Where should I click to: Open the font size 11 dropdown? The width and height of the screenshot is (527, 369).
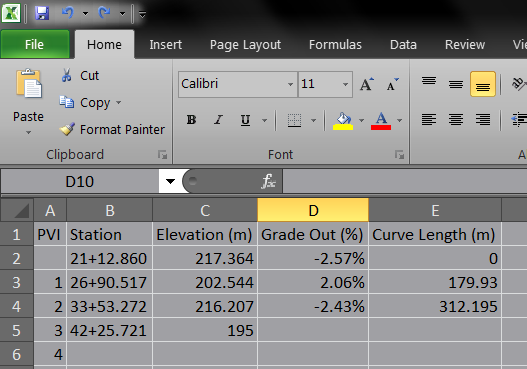pos(346,84)
